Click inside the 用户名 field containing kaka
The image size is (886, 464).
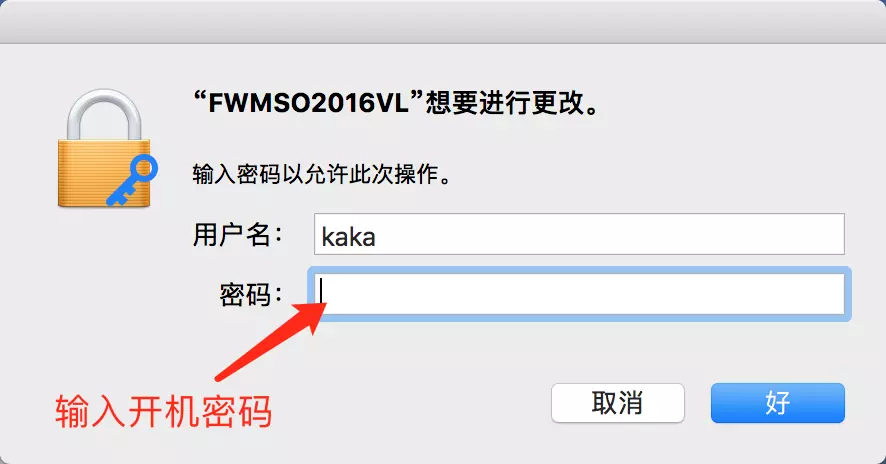(x=579, y=234)
